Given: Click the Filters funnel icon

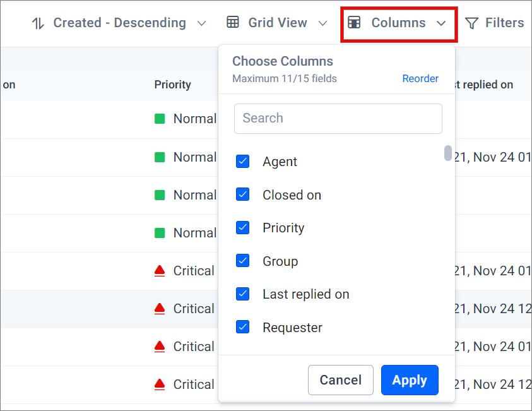Looking at the screenshot, I should pos(471,23).
